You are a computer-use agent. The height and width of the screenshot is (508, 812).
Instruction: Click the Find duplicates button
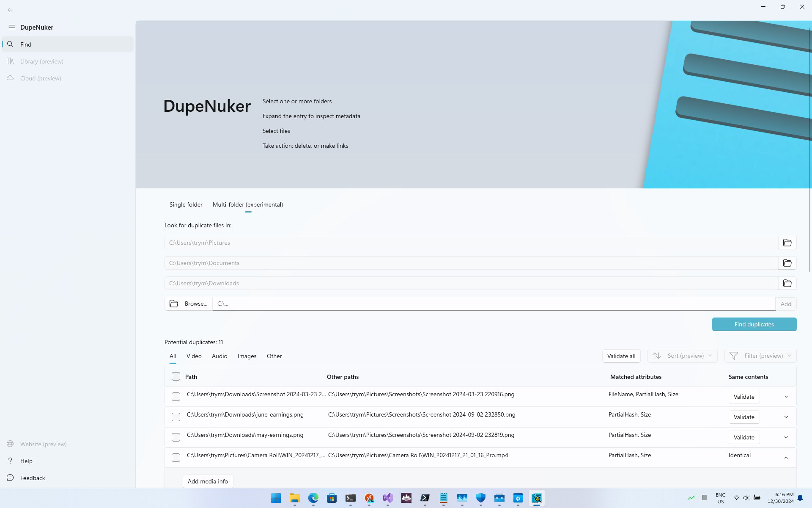coord(754,324)
